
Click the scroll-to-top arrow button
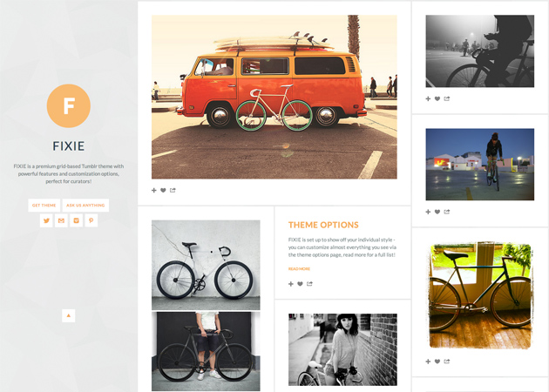68,315
